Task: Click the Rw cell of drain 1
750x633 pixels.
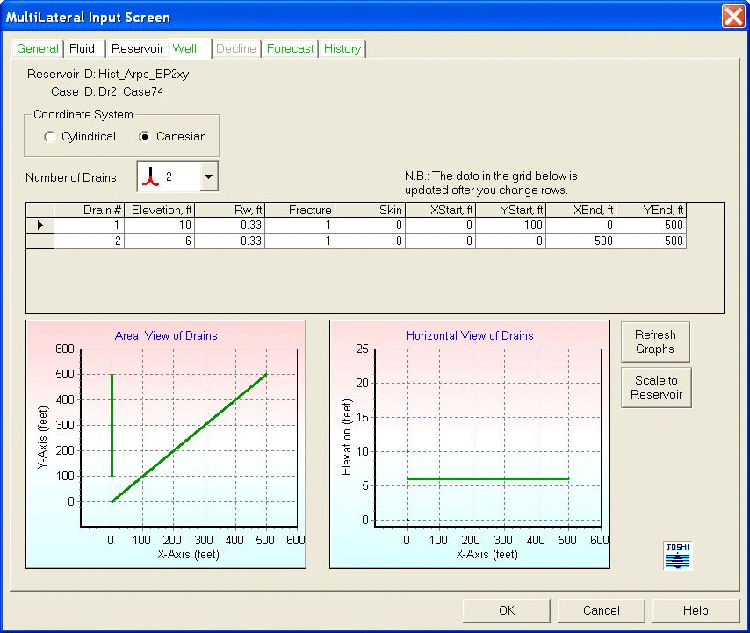Action: click(230, 225)
